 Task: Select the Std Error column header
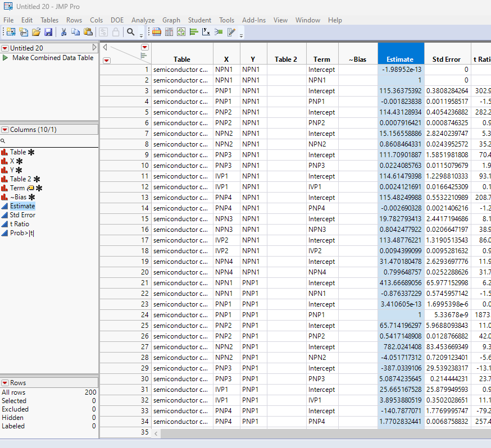click(446, 59)
